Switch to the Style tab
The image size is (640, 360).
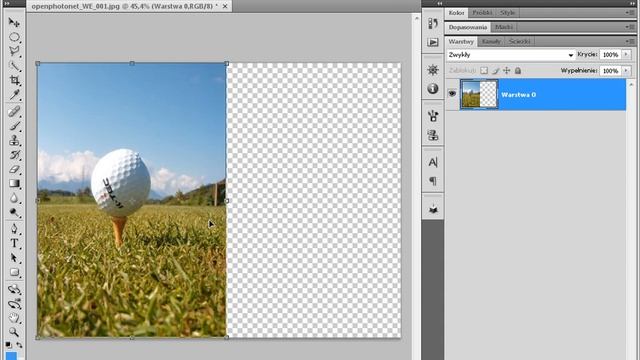(507, 13)
